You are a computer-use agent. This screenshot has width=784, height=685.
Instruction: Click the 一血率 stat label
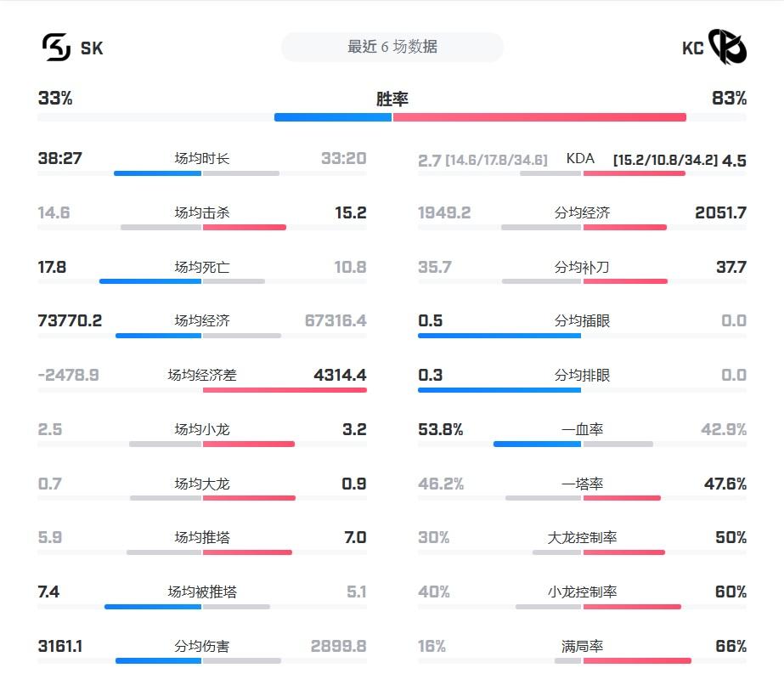tap(583, 429)
